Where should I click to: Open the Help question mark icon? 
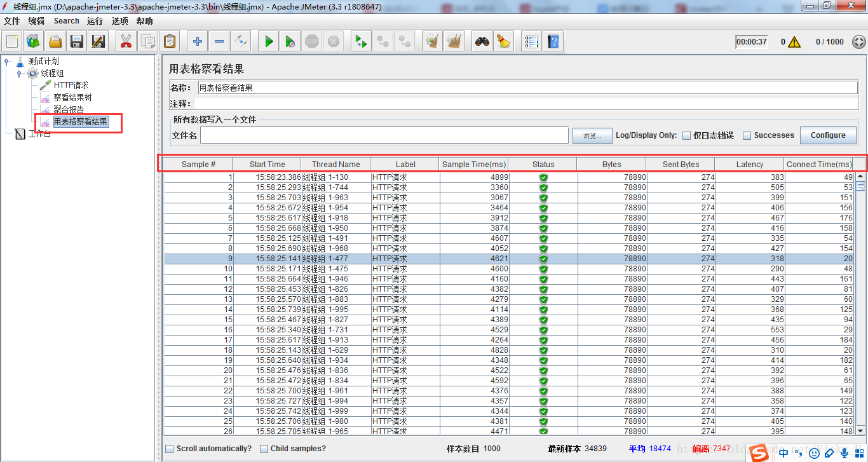(x=553, y=42)
